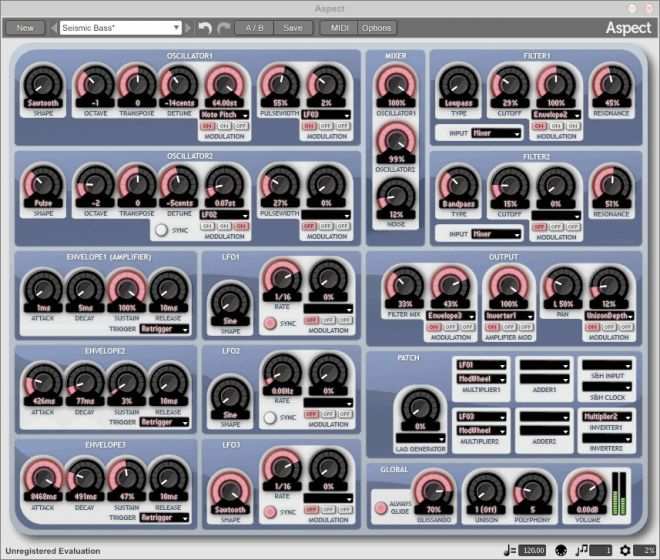Click the Filter2 Cutoff knob
The height and width of the screenshot is (560, 660).
(510, 184)
